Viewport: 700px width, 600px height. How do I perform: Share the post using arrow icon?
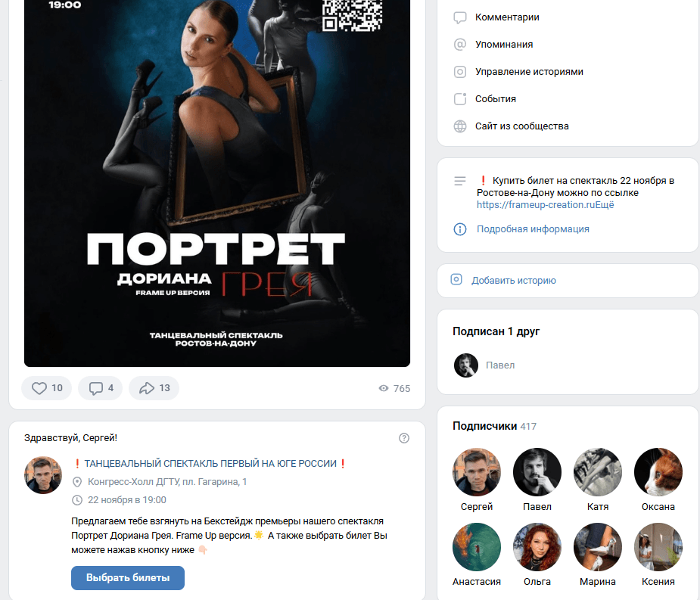pyautogui.click(x=146, y=388)
